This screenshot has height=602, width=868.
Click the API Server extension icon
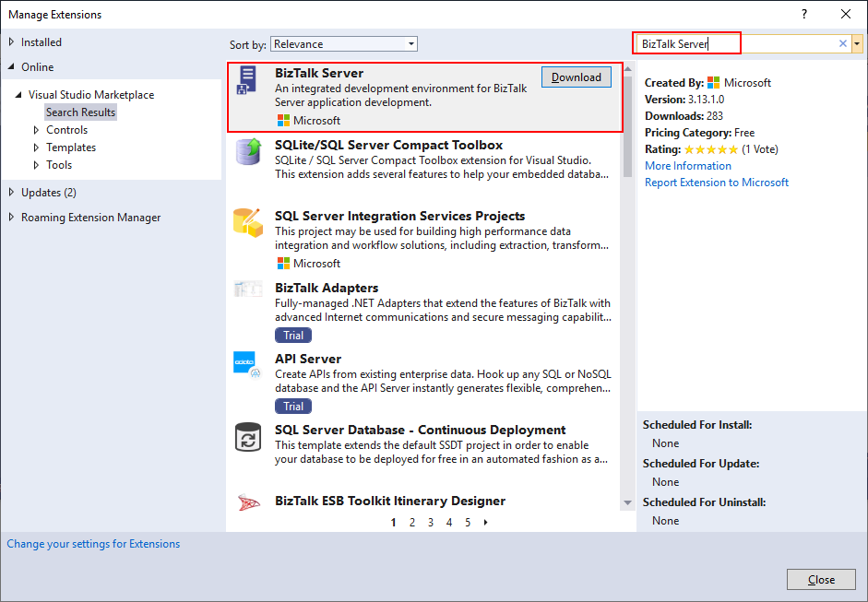(247, 364)
